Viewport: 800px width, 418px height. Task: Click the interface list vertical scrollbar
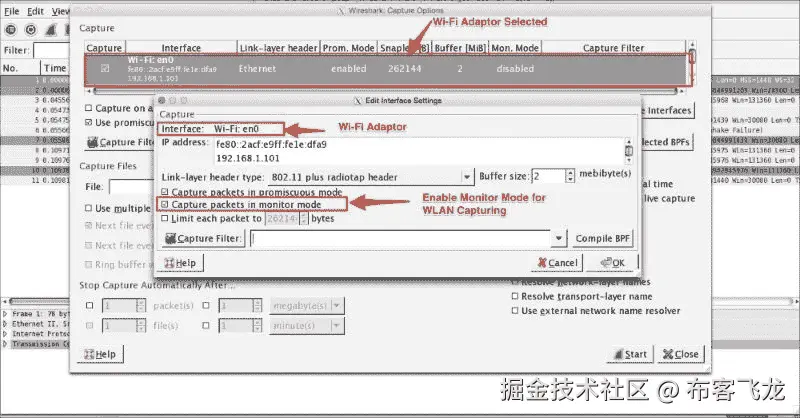692,64
